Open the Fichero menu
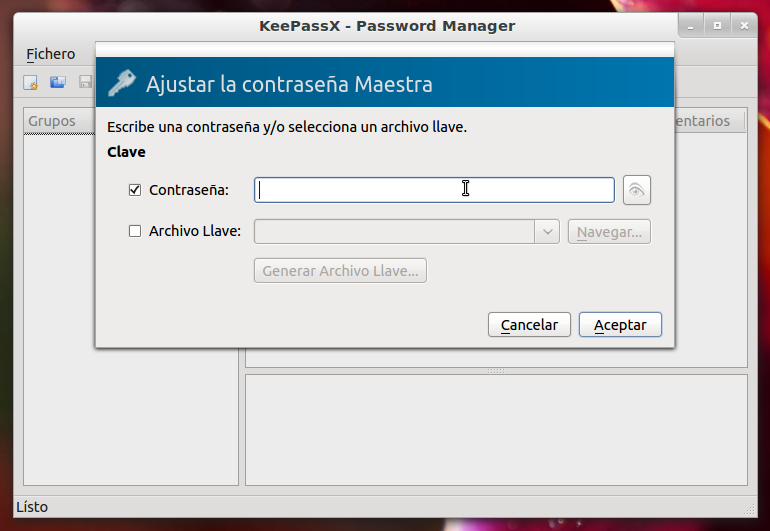Screen dimensions: 770x531 pos(51,54)
